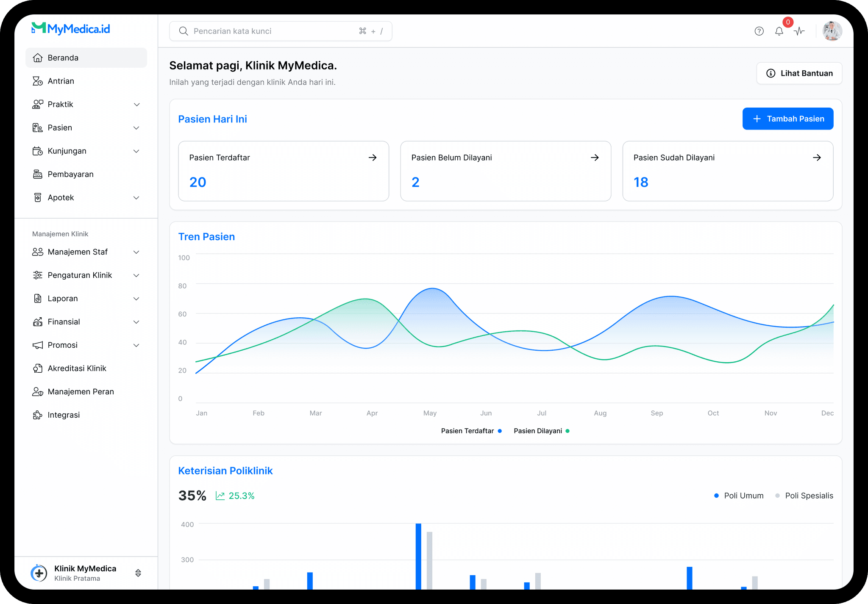
Task: Click the Pembayaran cashier icon
Action: click(x=38, y=174)
